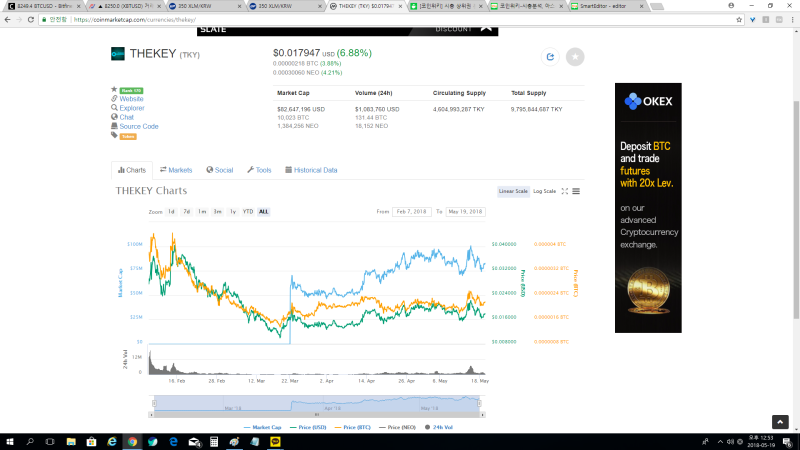800x450 pixels.
Task: Switch to Linear Scale
Action: tap(513, 191)
